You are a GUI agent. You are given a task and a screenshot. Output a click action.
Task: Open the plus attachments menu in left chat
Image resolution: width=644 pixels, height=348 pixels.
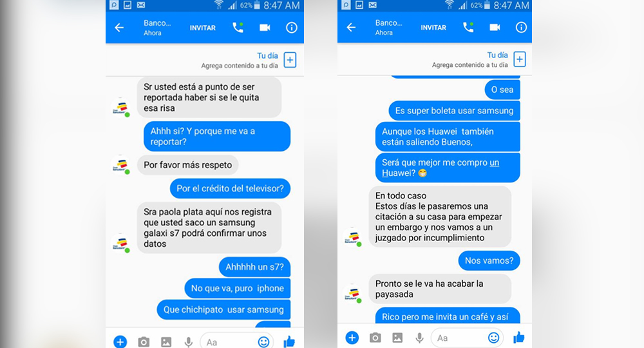(120, 342)
